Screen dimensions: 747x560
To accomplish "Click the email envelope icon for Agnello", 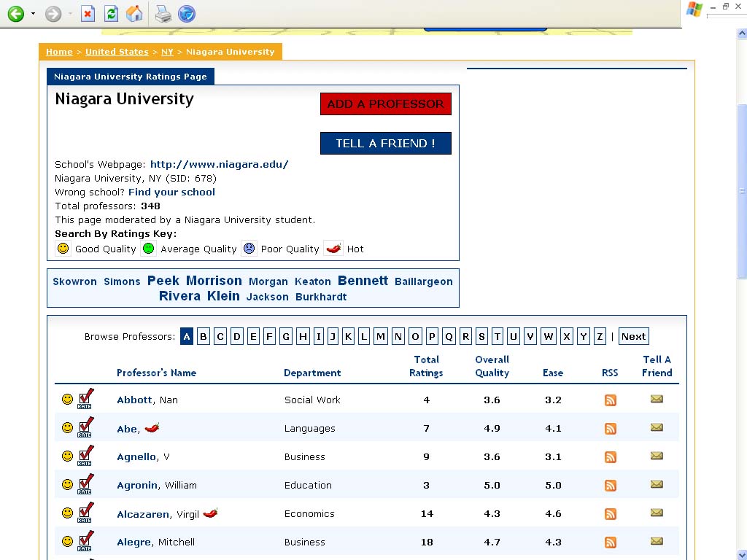I will [x=657, y=456].
